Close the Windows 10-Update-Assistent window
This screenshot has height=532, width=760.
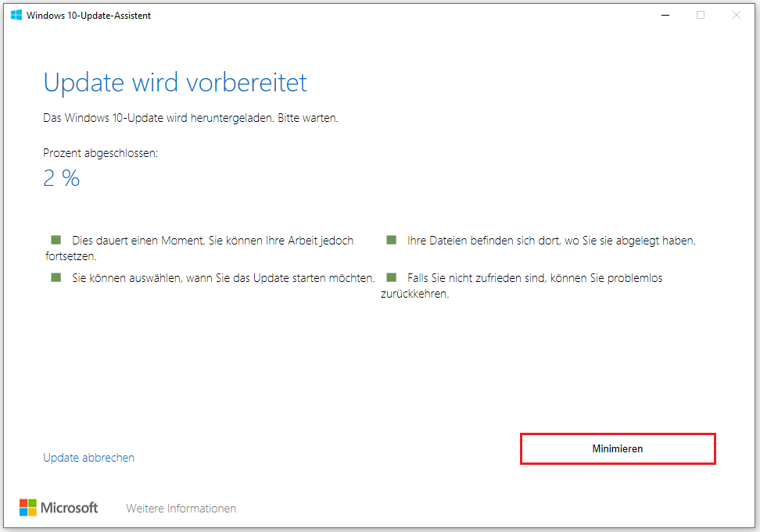(737, 15)
